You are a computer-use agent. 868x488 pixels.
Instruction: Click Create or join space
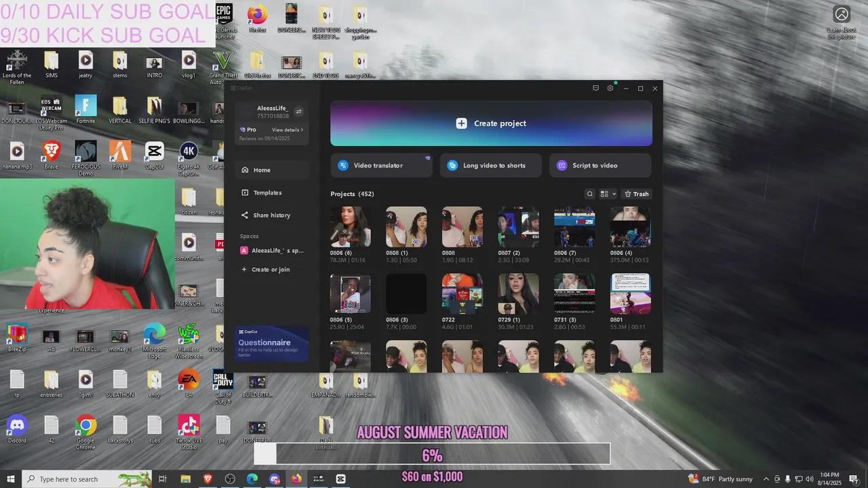point(272,269)
